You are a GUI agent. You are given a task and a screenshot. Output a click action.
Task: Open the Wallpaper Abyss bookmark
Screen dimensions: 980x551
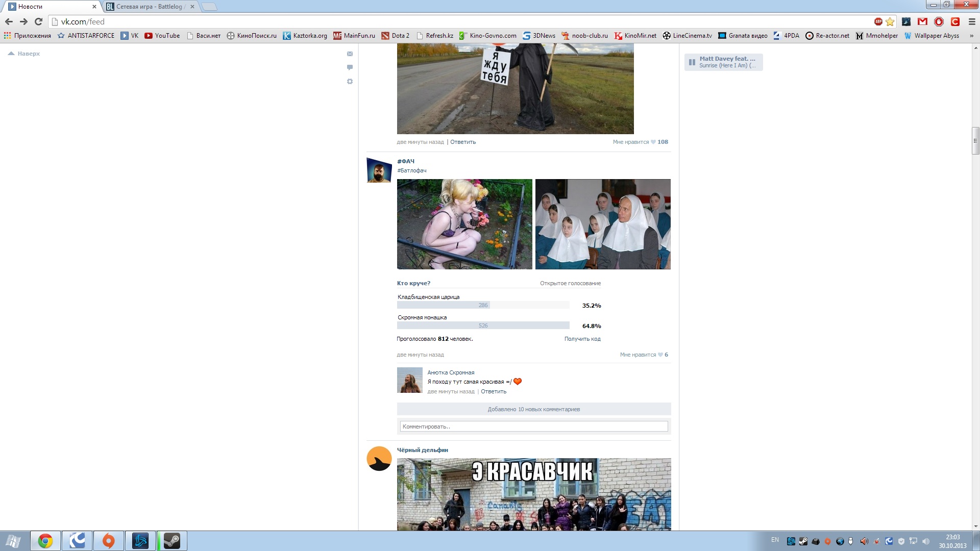tap(932, 36)
